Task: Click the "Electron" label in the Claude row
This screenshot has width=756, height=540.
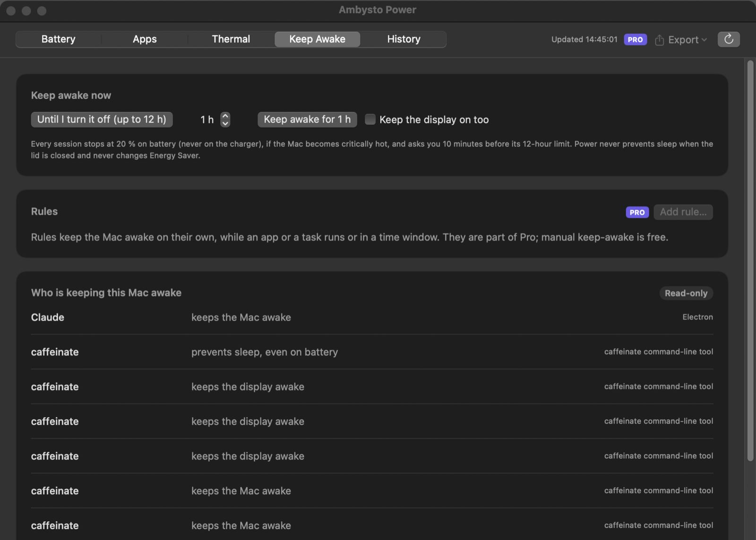Action: (x=697, y=317)
